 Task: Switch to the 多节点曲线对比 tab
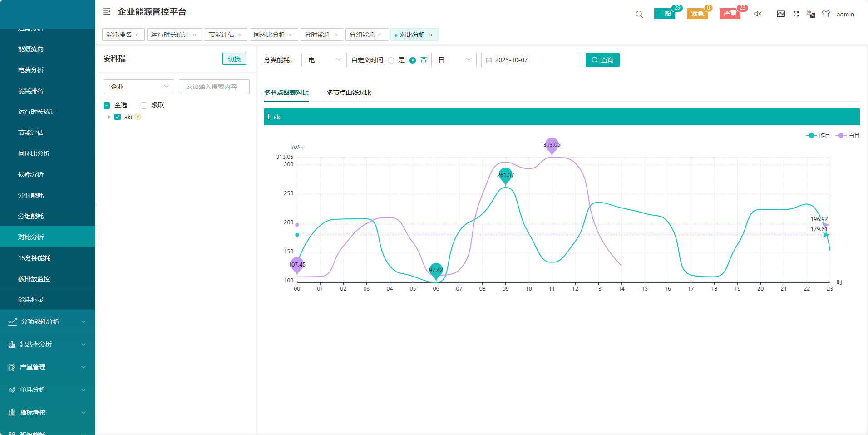(349, 93)
